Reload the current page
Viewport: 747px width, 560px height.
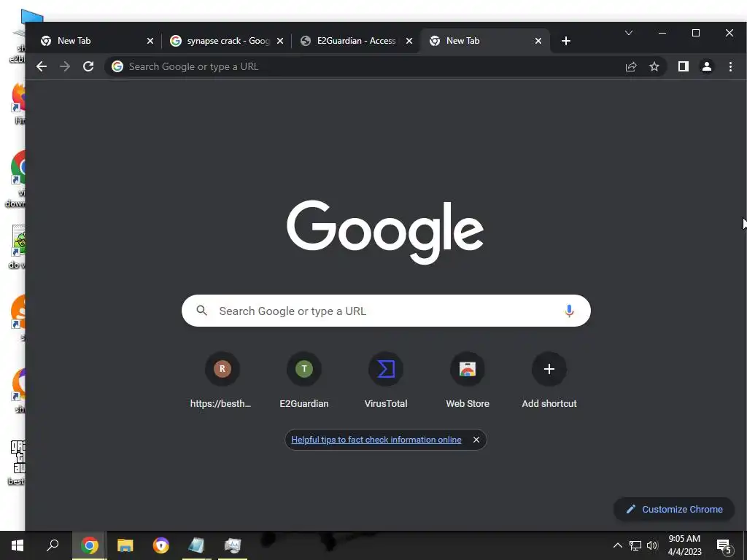tap(88, 66)
